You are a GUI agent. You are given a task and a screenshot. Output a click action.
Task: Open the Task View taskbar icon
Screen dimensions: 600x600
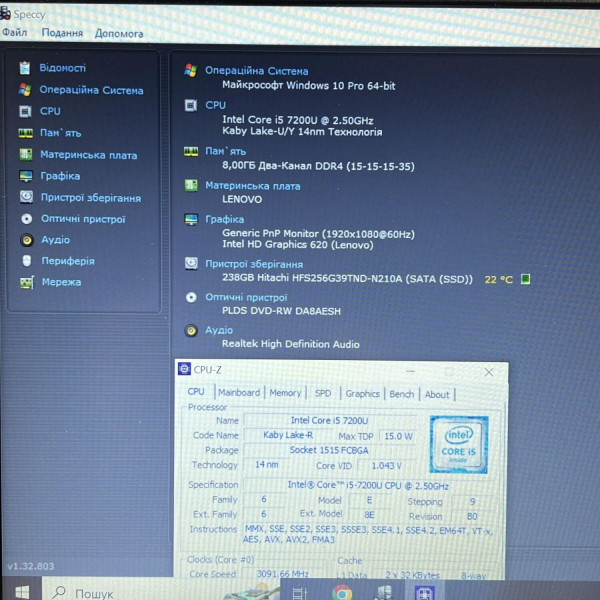[x=300, y=593]
